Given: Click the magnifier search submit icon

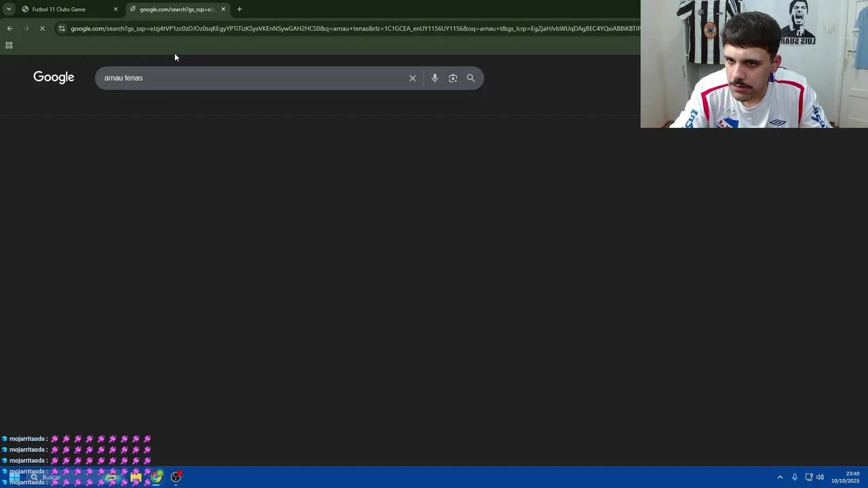Looking at the screenshot, I should 471,78.
